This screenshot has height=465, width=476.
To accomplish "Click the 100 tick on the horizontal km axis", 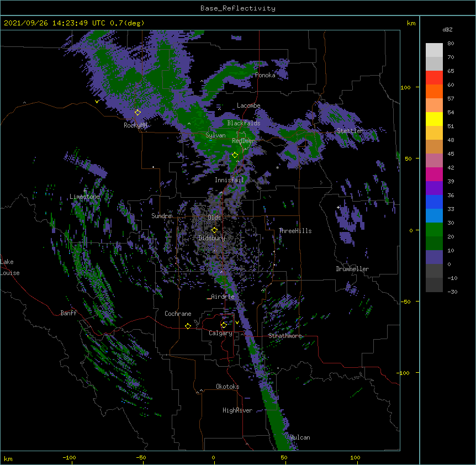I will (x=355, y=458).
